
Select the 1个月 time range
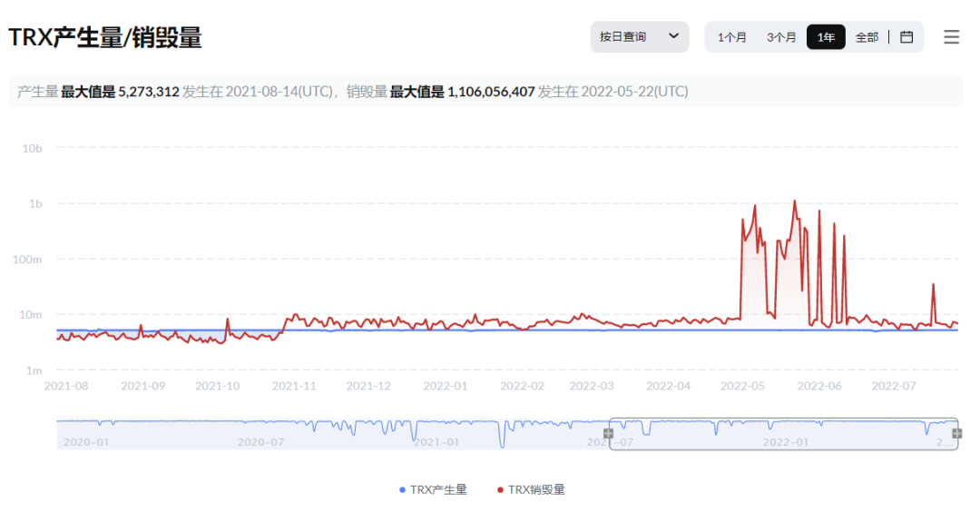tap(732, 37)
